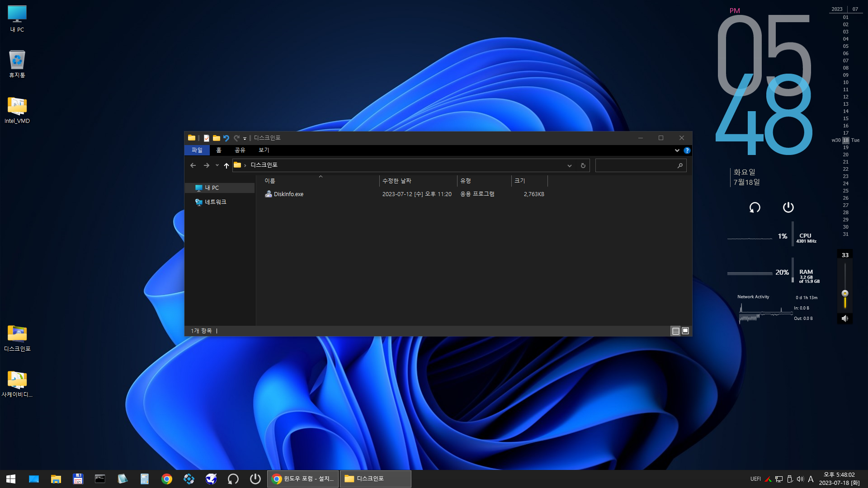
Task: Click the Undo icon in Explorer title bar
Action: (226, 138)
